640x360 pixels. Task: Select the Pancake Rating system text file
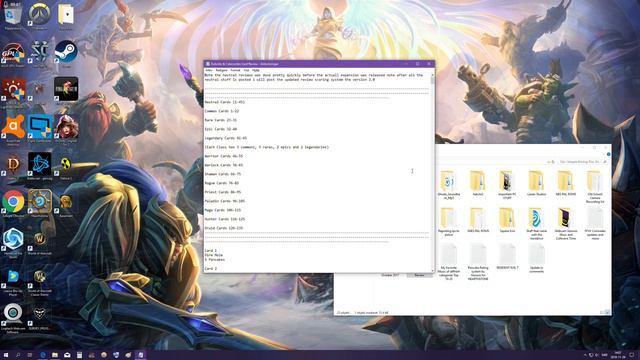478,262
